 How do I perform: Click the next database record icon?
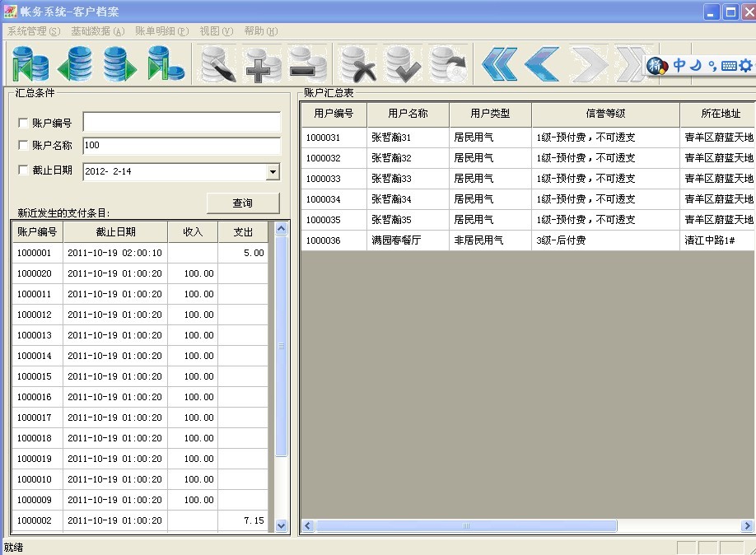tap(120, 63)
